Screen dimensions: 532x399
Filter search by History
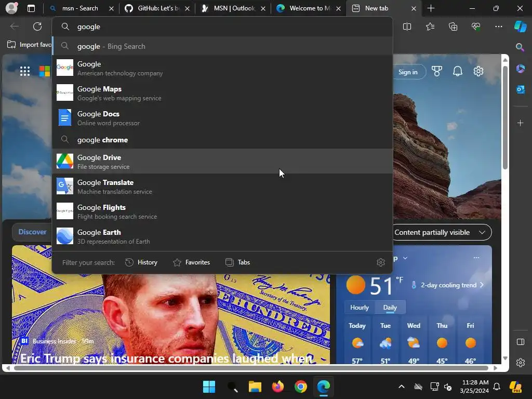pos(141,262)
